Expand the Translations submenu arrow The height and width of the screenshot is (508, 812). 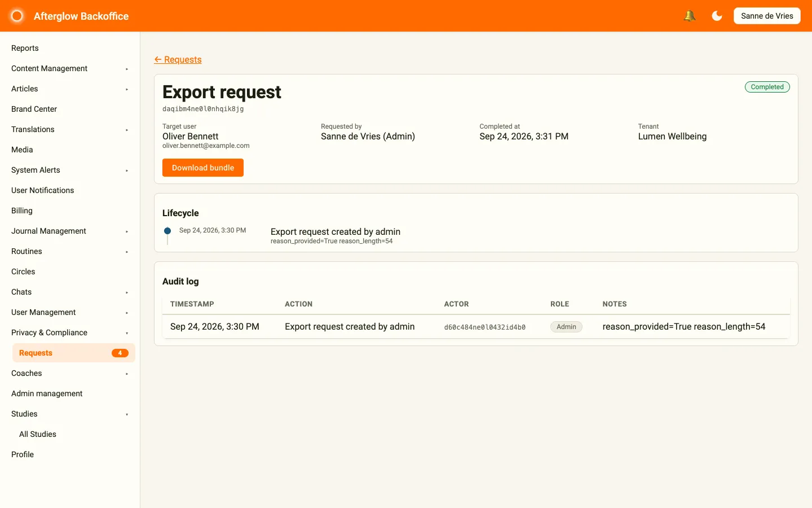[127, 130]
